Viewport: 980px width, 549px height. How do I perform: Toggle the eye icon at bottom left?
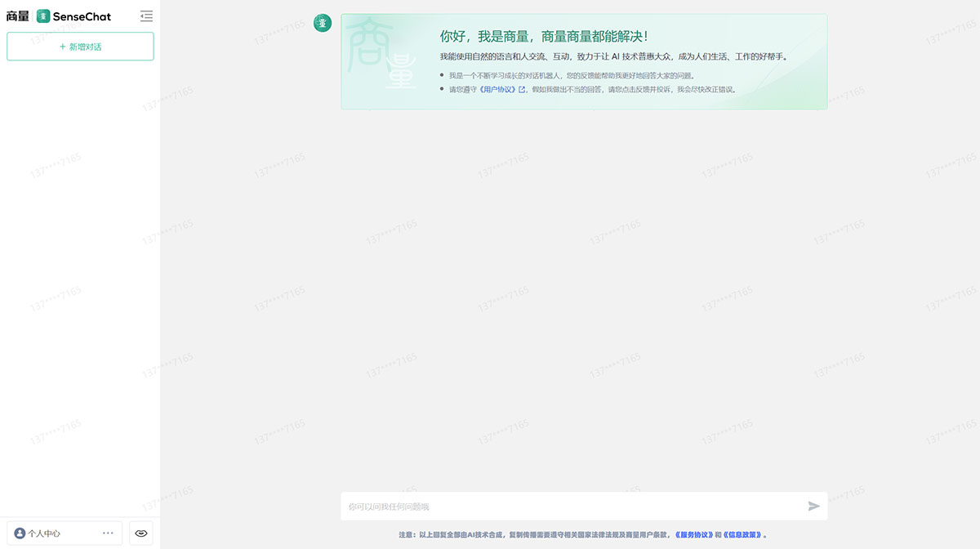[x=140, y=533]
